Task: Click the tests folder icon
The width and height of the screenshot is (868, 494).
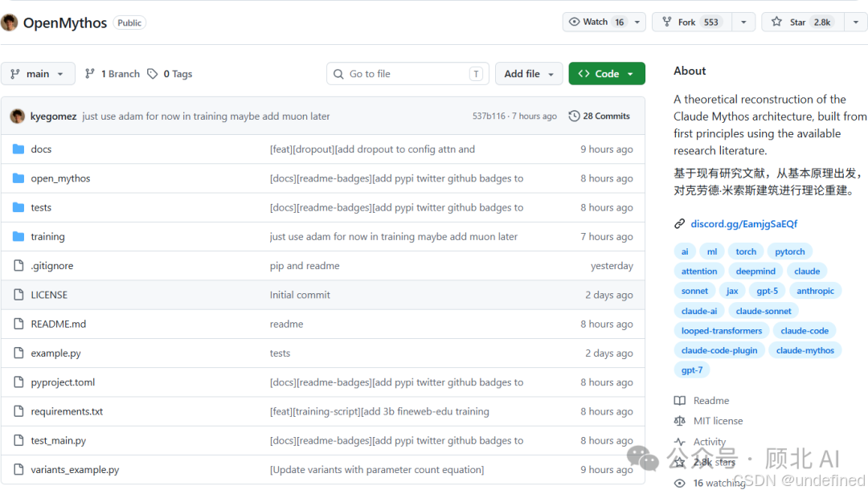Action: tap(18, 207)
